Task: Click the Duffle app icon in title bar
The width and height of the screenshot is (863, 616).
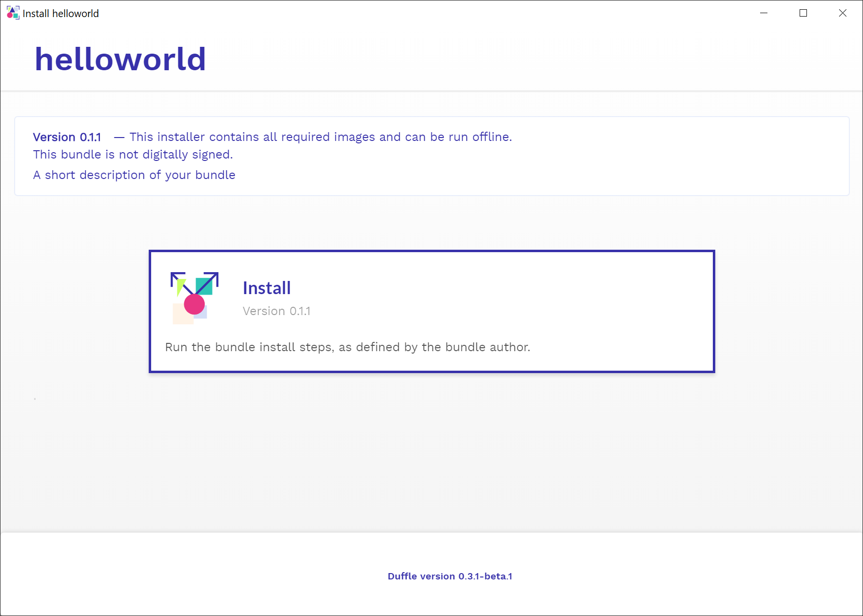Action: pyautogui.click(x=13, y=13)
